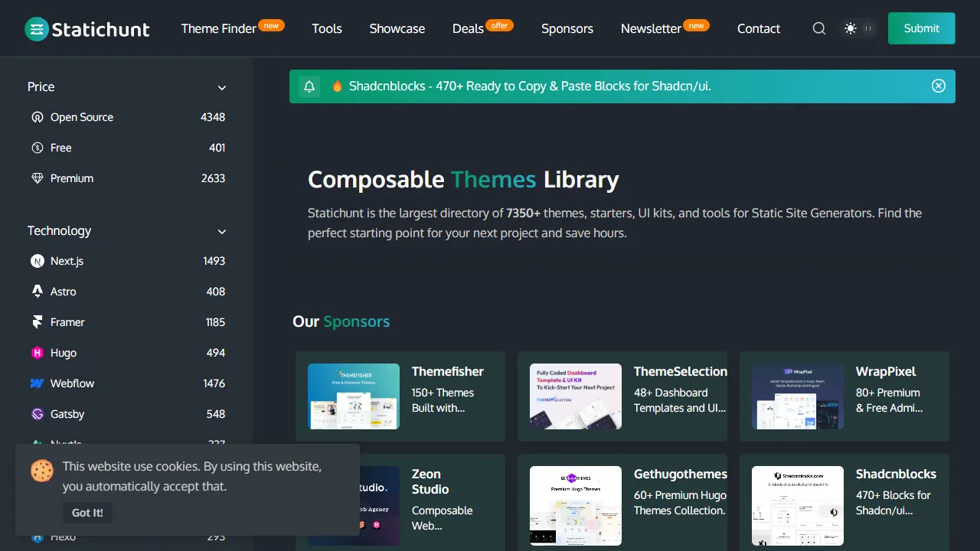Open the Tools menu item

point(327,28)
